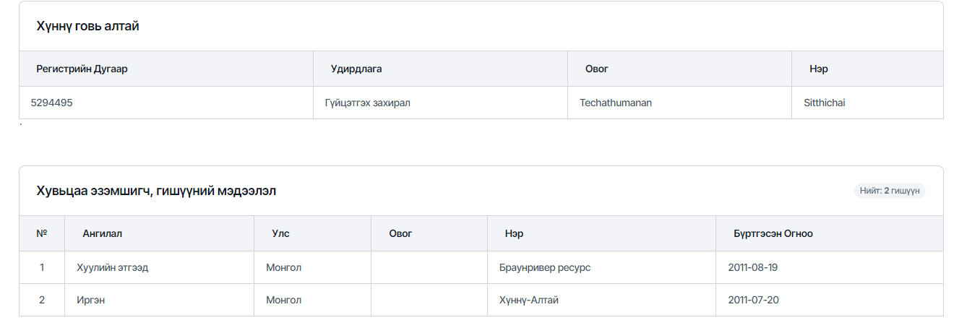This screenshot has width=980, height=328.
Task: Click the Нийт: 2 гишүүн badge
Action: point(890,191)
